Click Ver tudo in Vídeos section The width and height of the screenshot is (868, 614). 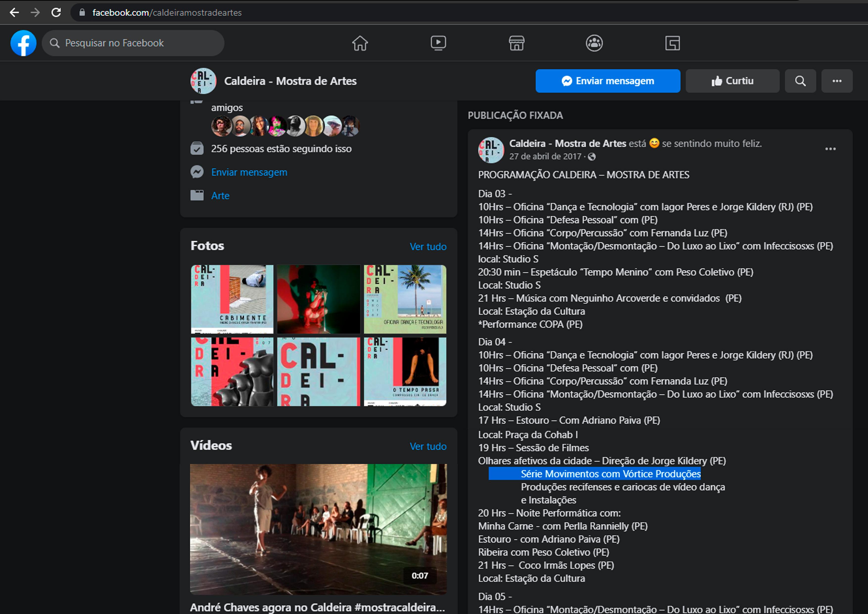(428, 446)
